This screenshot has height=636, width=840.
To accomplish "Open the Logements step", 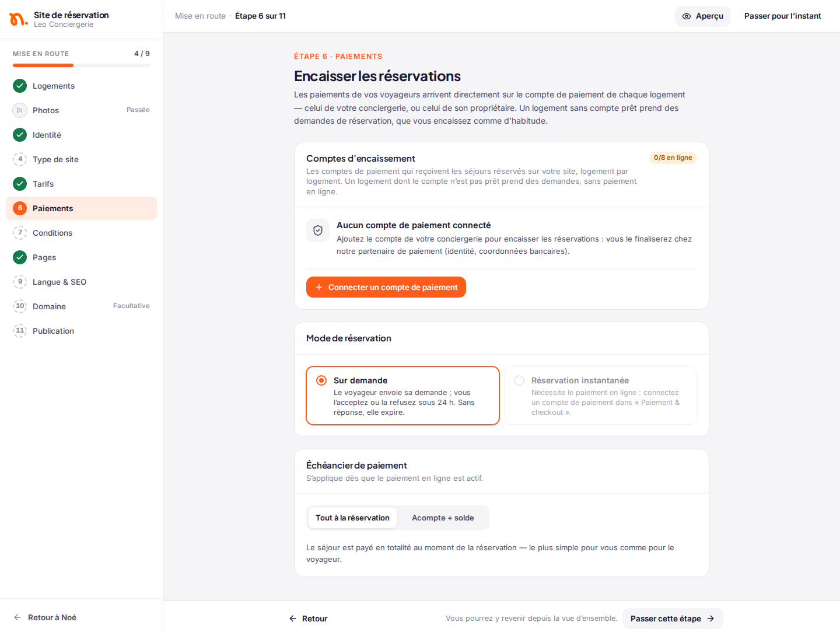I will coord(81,86).
